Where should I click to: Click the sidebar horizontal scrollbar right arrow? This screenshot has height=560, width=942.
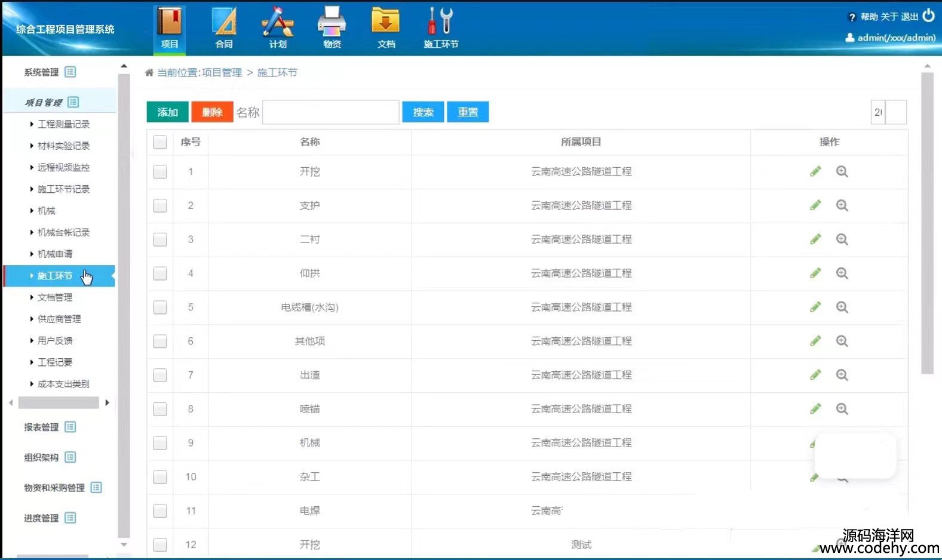[107, 403]
